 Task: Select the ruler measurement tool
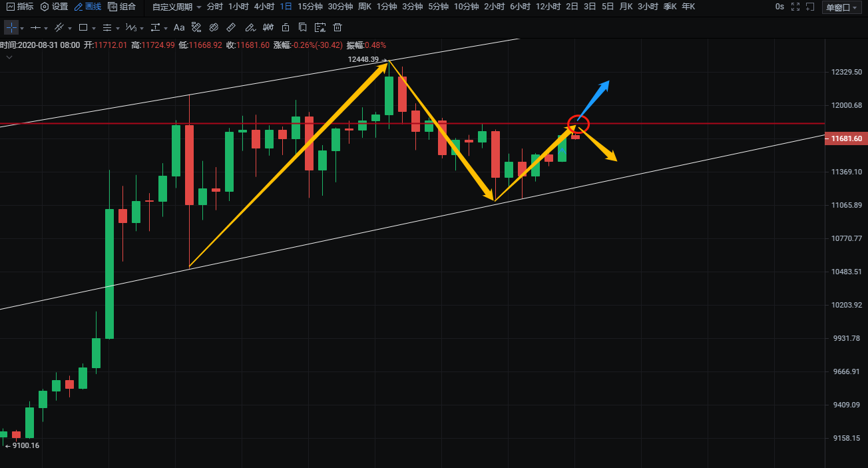click(231, 28)
